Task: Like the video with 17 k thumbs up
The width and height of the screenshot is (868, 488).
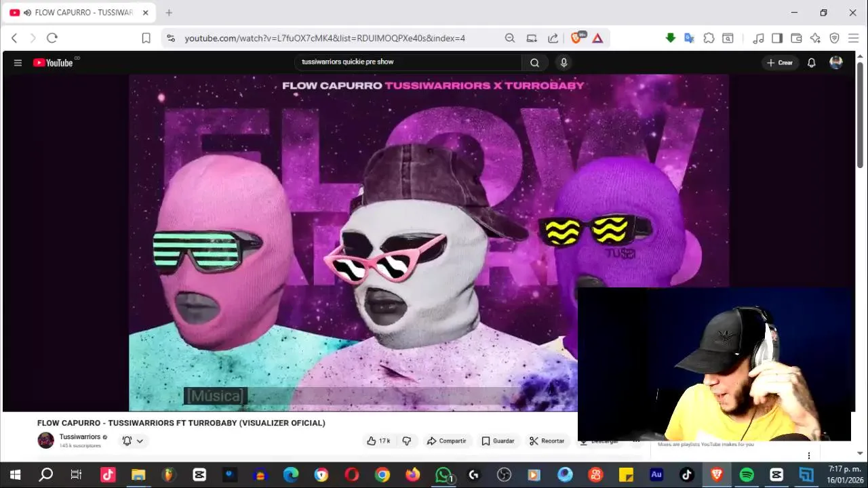Action: (x=378, y=441)
